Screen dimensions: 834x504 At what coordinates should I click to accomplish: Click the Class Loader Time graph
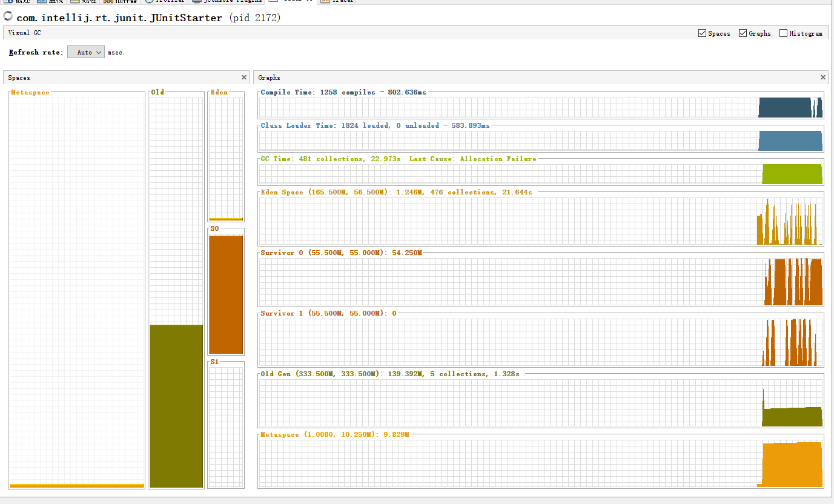541,141
